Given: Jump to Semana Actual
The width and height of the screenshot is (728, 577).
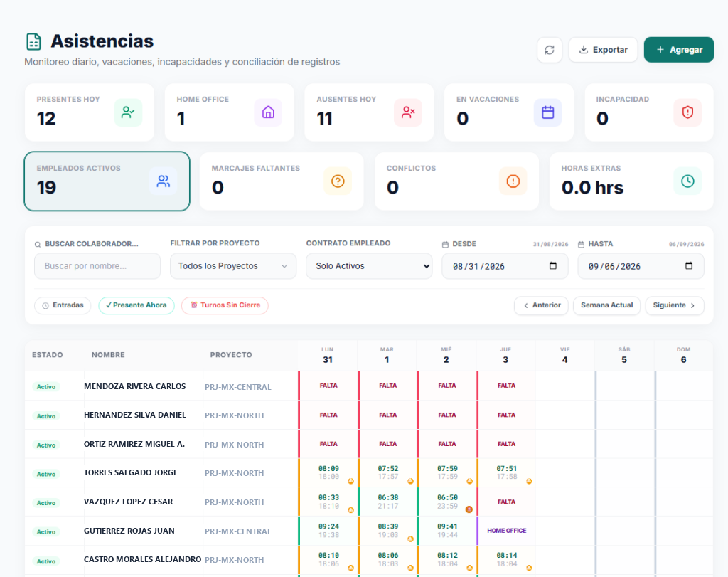Looking at the screenshot, I should tap(607, 305).
